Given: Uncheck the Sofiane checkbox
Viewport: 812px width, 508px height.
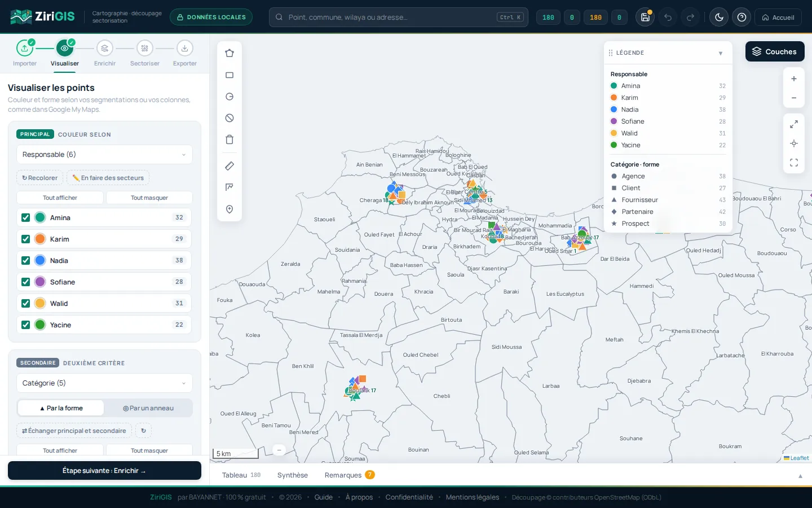Looking at the screenshot, I should 25,282.
